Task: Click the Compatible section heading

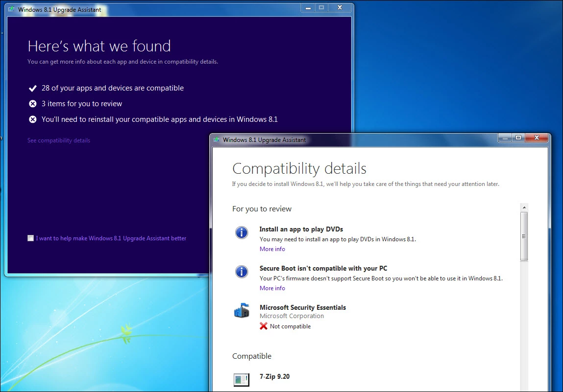Action: click(x=252, y=356)
